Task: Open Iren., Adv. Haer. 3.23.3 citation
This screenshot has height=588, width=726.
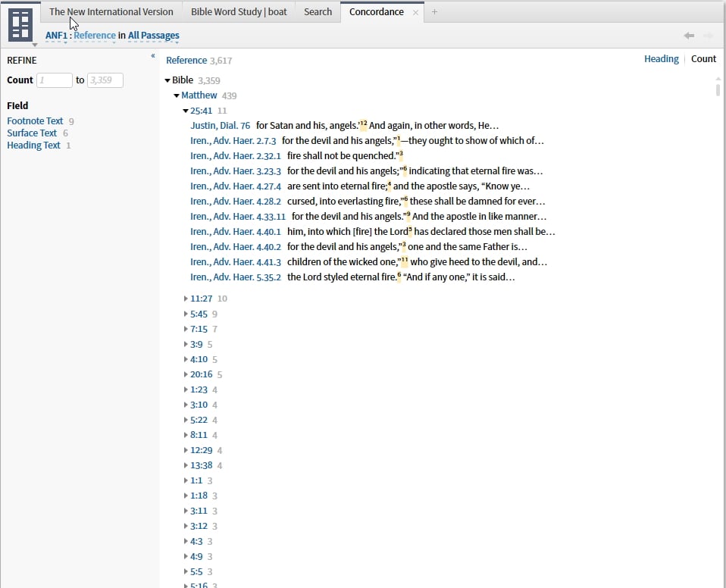Action: pyautogui.click(x=236, y=171)
